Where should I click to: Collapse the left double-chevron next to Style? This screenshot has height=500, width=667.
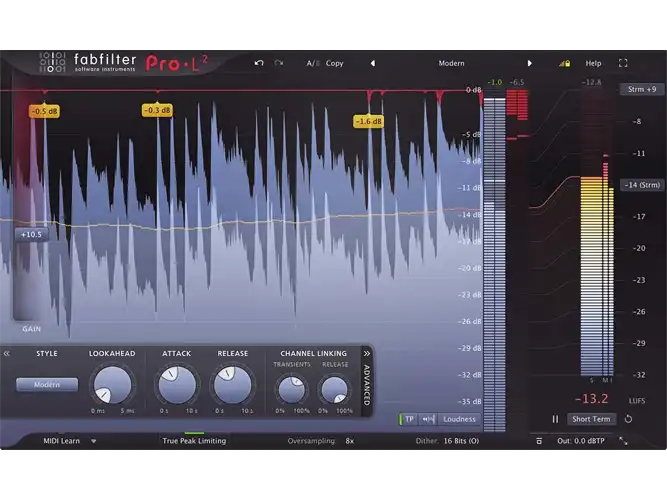click(6, 353)
